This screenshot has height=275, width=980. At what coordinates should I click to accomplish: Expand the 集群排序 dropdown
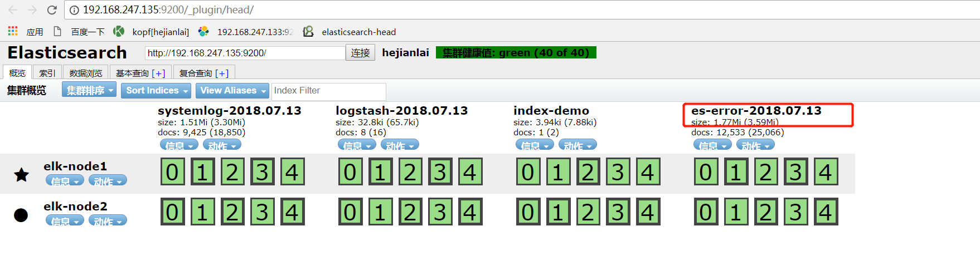[89, 90]
